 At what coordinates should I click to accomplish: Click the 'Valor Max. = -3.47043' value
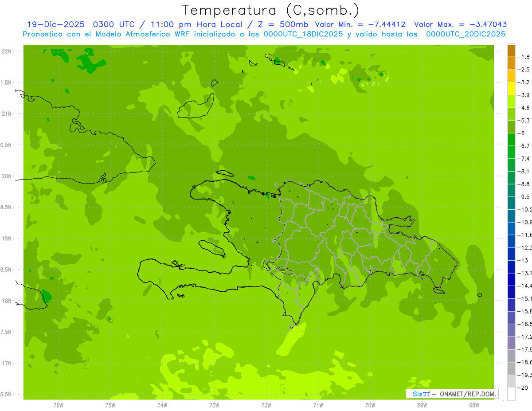pyautogui.click(x=460, y=24)
